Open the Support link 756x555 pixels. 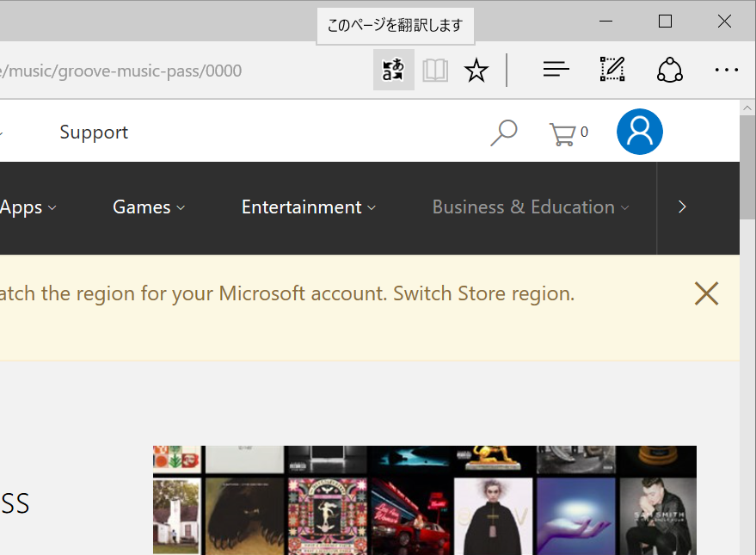(x=94, y=133)
